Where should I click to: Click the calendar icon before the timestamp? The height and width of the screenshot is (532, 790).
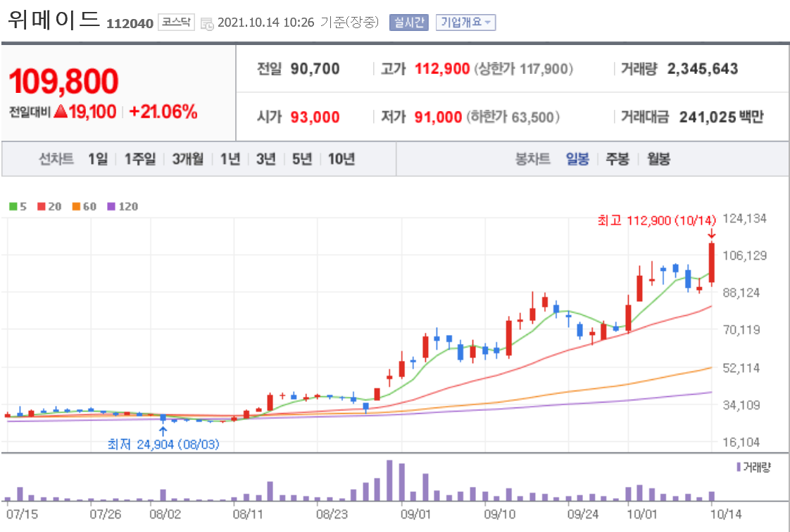[x=207, y=23]
